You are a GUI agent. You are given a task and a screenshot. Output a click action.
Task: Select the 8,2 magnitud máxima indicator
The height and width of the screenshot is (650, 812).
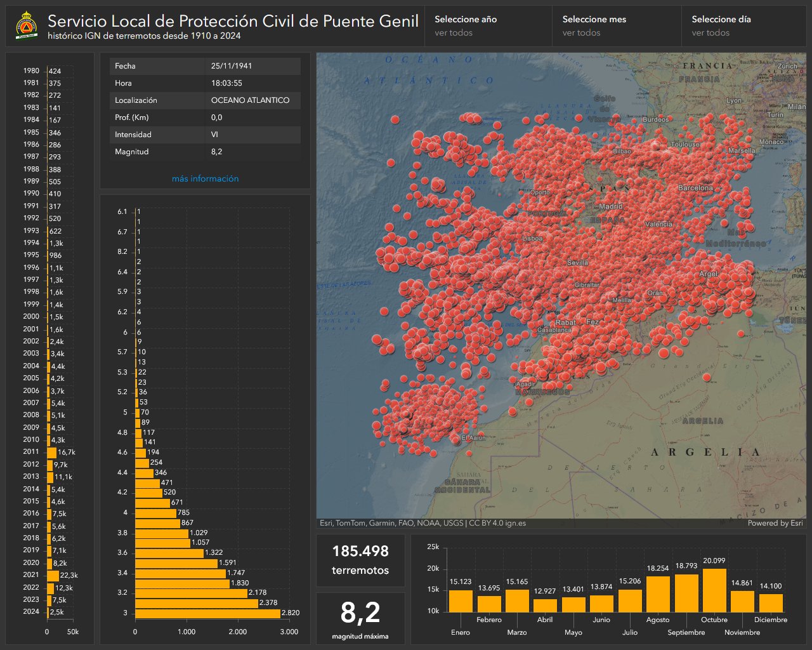[x=360, y=618]
